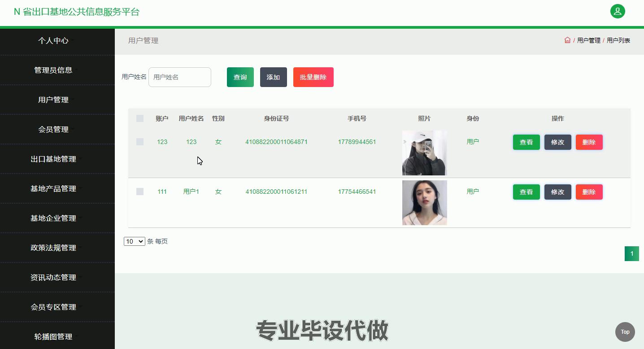Click 查看 for account 111
This screenshot has height=349, width=644.
coord(527,192)
